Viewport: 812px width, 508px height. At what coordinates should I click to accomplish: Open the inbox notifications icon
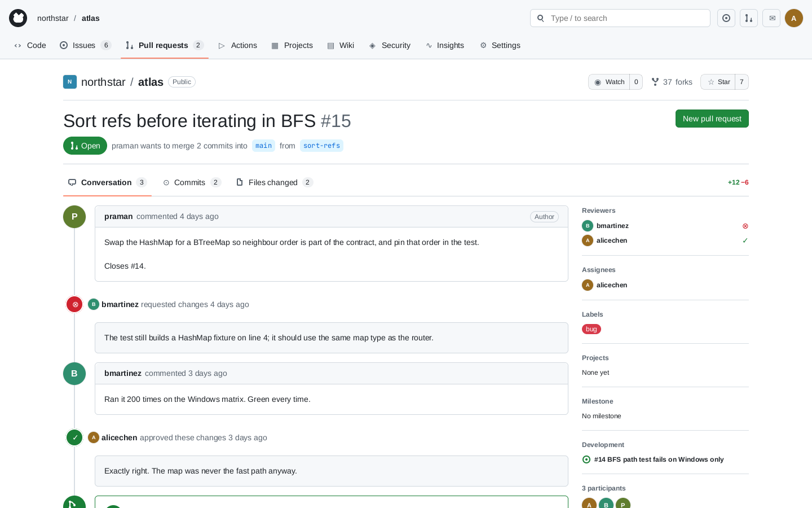point(771,18)
